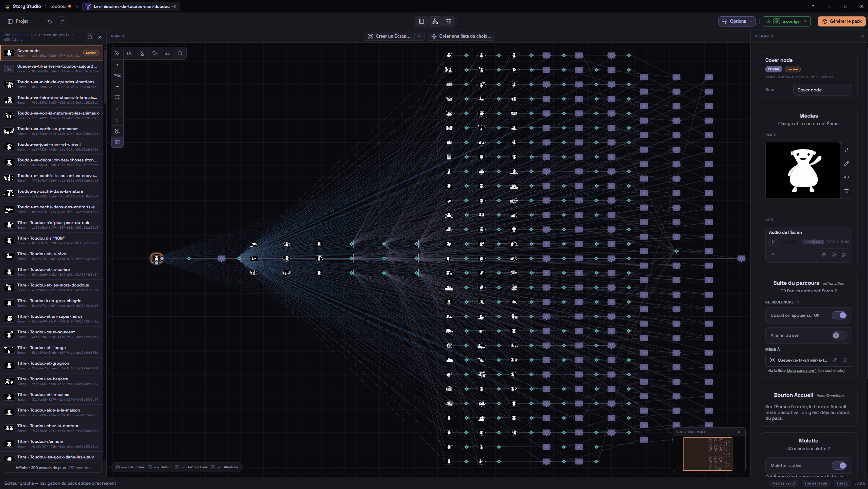Zoom out the graph with the minus button
The width and height of the screenshot is (868, 489).
117,87
